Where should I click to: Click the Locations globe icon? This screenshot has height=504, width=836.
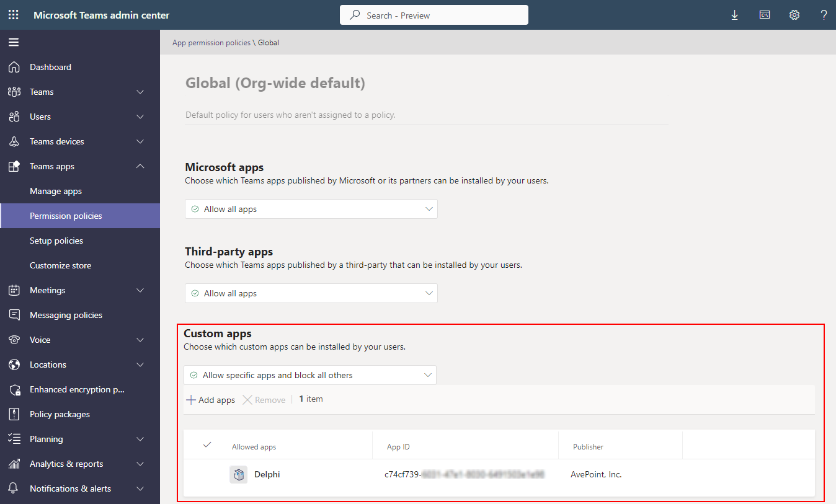14,365
